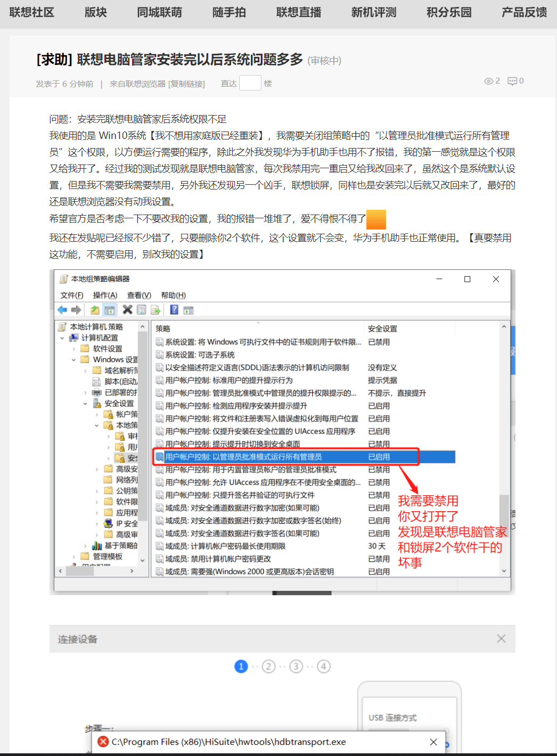
Task: Open the 操作(A) menu
Action: point(105,295)
